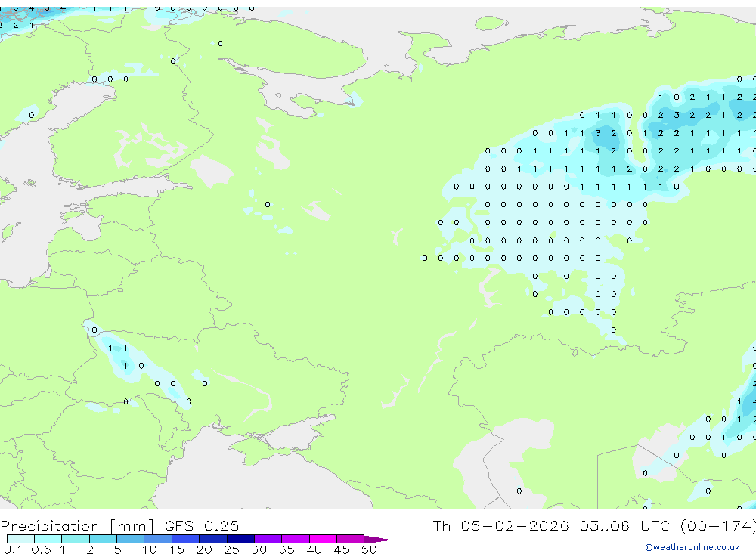Viewport: 756px width, 554px height.
Task: Click the 'Th 05-02-2026' date text
Action: (500, 525)
